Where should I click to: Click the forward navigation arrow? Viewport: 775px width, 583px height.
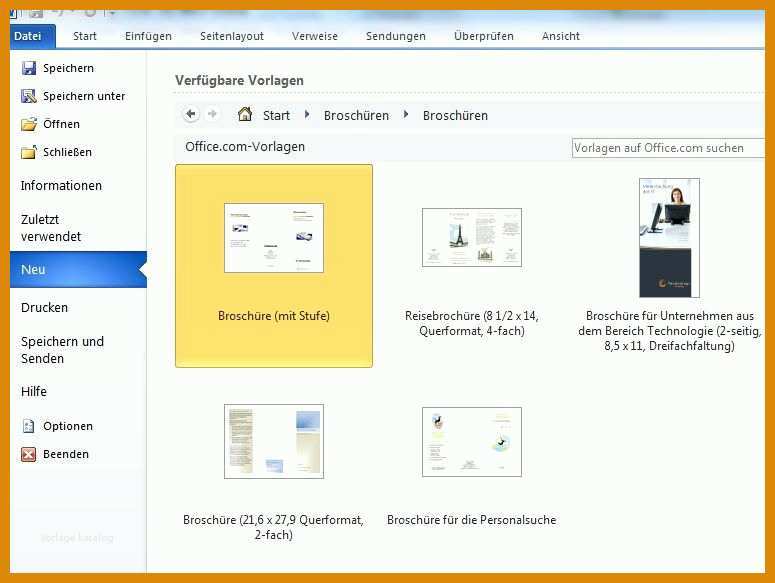pyautogui.click(x=212, y=115)
